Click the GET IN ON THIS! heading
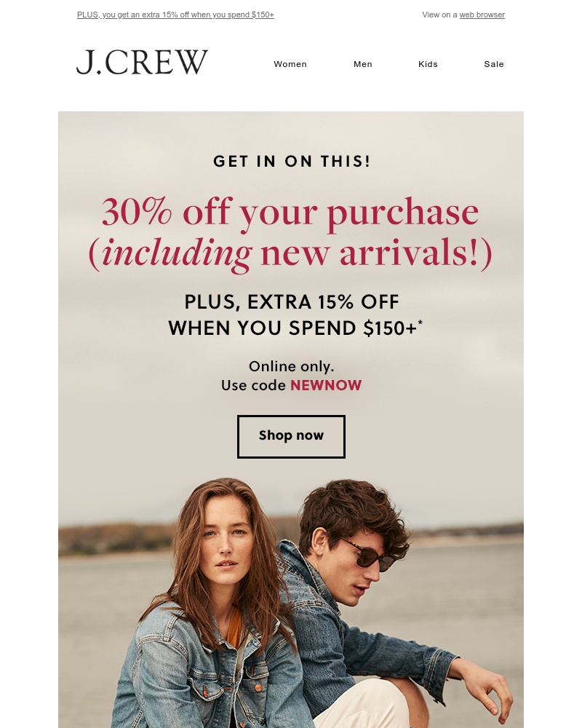Viewport: 582px width, 728px height. 292,161
